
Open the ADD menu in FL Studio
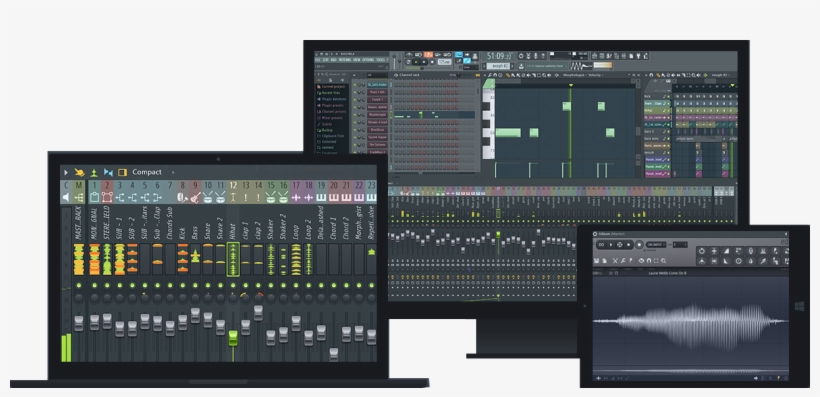333,60
